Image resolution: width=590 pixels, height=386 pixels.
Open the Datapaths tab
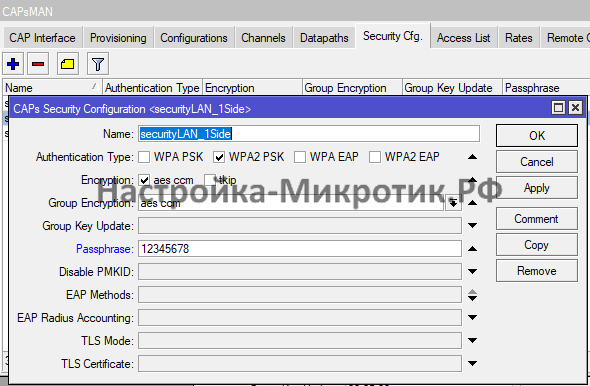[x=324, y=38]
